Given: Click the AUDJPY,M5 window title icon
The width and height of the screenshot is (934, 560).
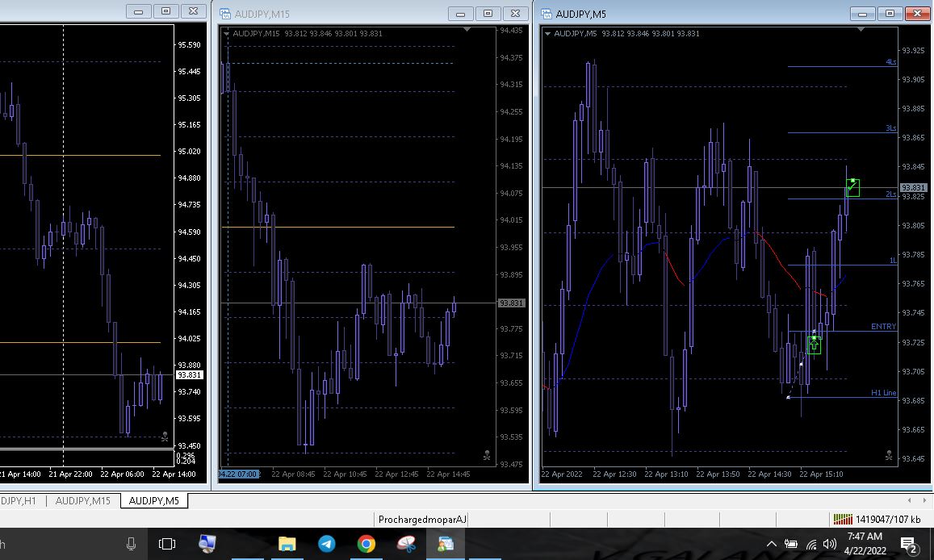Looking at the screenshot, I should pos(547,14).
